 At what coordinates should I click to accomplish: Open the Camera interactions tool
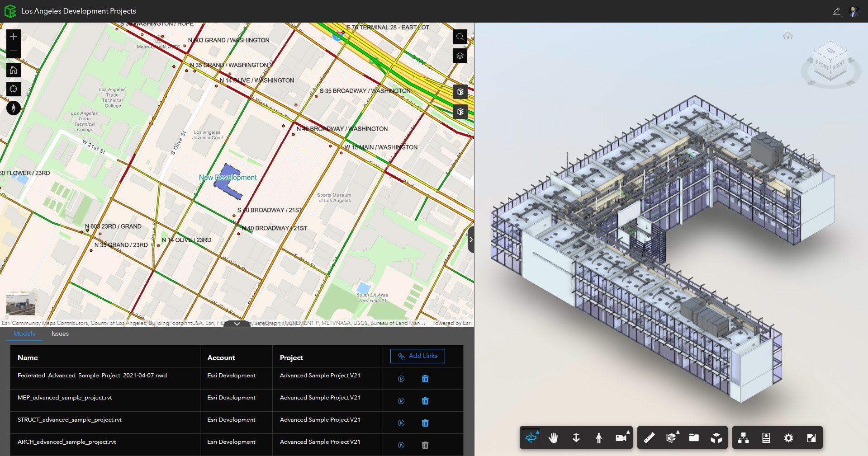tap(622, 437)
